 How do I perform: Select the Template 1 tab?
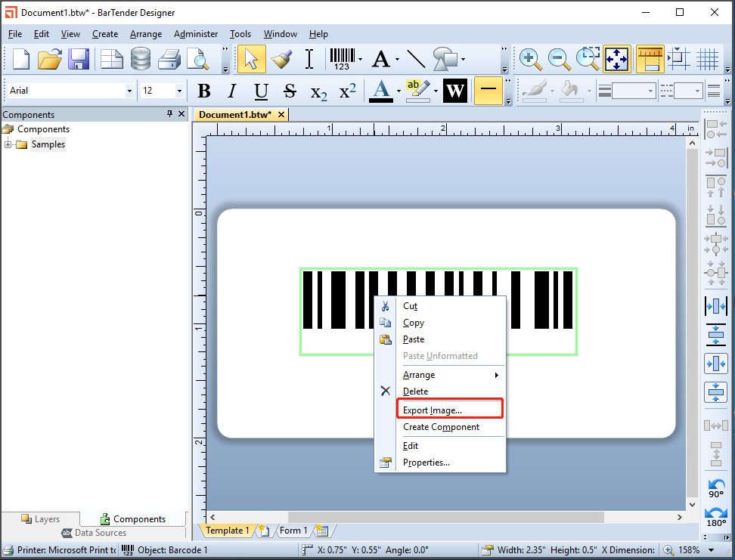click(228, 531)
